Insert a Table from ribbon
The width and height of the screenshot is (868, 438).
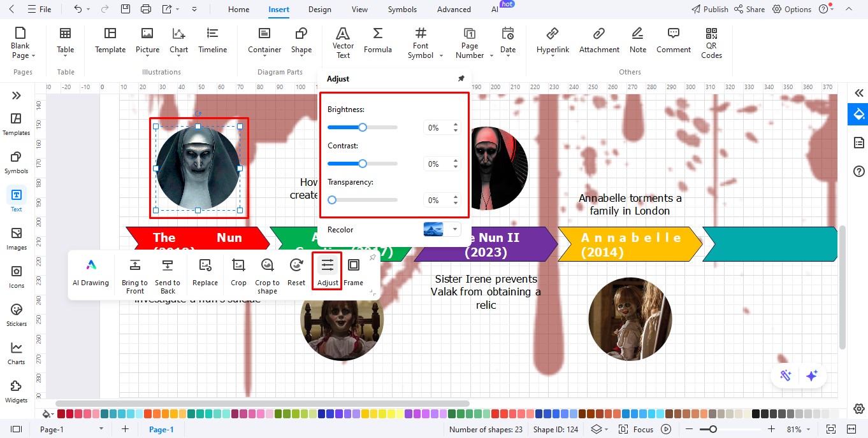pos(66,41)
